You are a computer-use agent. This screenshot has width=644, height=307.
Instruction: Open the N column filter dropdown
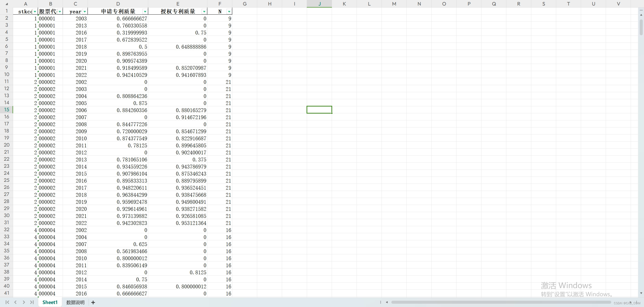[229, 12]
